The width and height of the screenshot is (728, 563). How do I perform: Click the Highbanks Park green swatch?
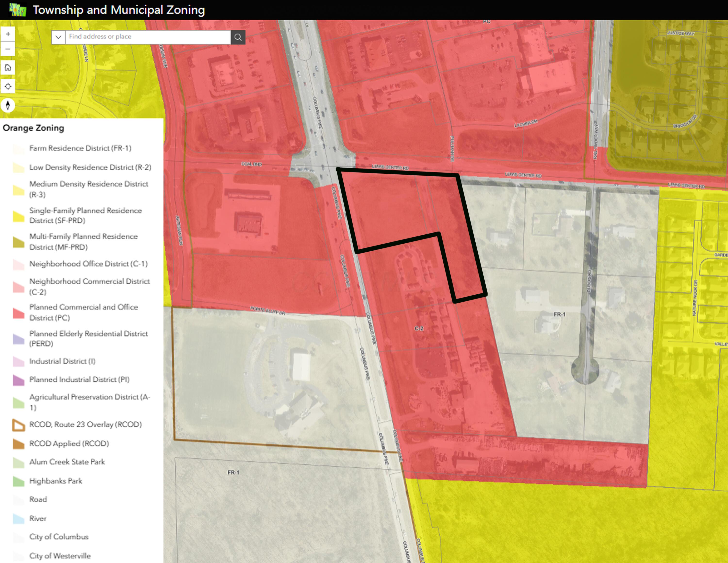tap(19, 481)
